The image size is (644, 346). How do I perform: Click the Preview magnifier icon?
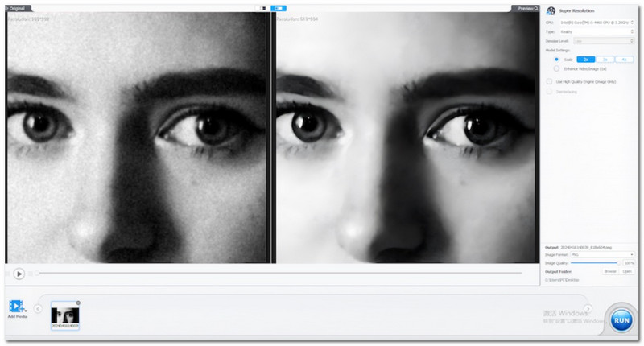tap(537, 8)
